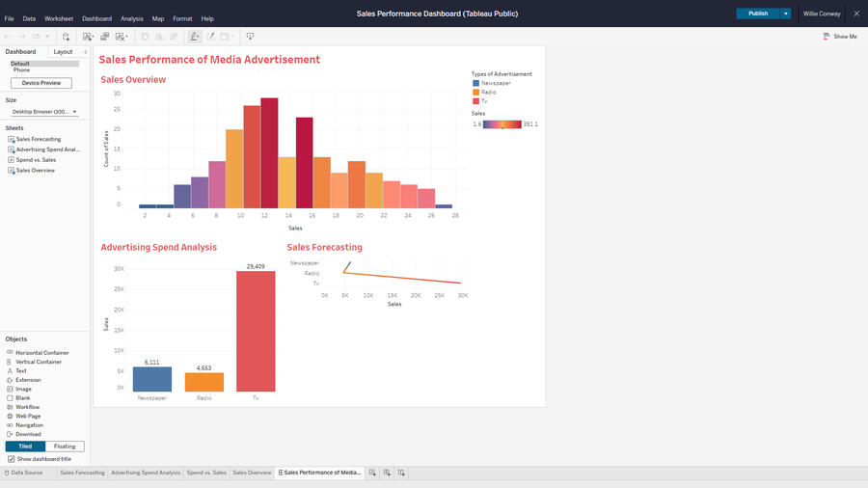Click the Download presentation icon in toolbar
Image resolution: width=868 pixels, height=488 pixels.
tap(250, 37)
